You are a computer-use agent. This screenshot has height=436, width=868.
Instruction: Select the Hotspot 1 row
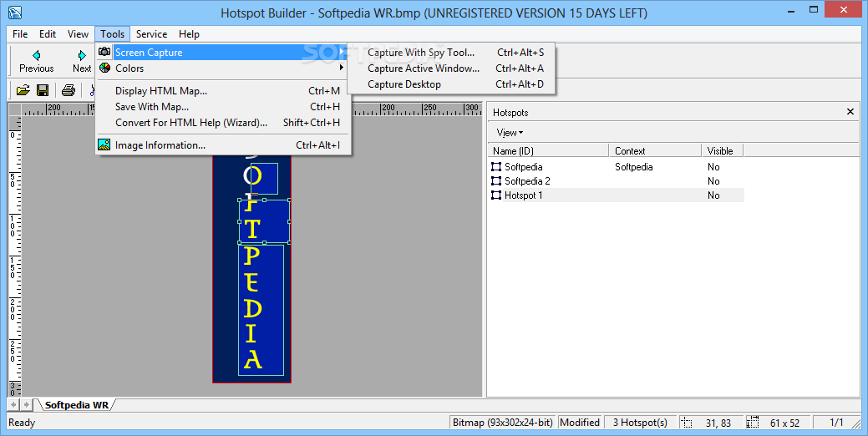tap(617, 195)
